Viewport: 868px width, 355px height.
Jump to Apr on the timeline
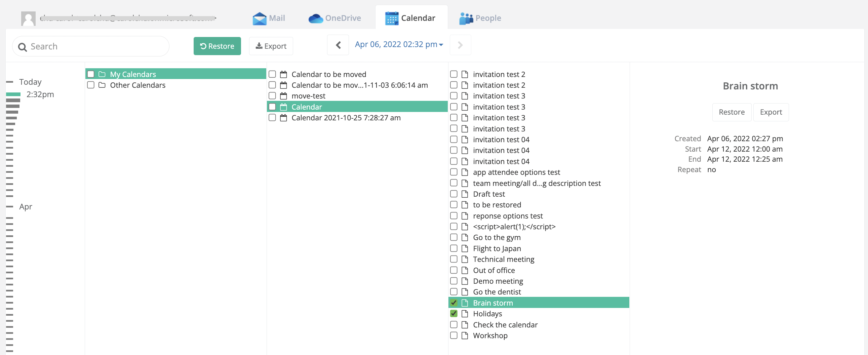coord(26,206)
